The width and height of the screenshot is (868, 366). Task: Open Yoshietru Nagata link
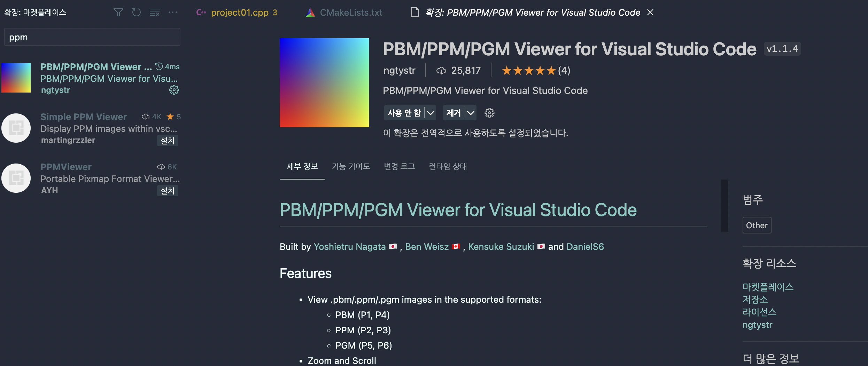350,247
